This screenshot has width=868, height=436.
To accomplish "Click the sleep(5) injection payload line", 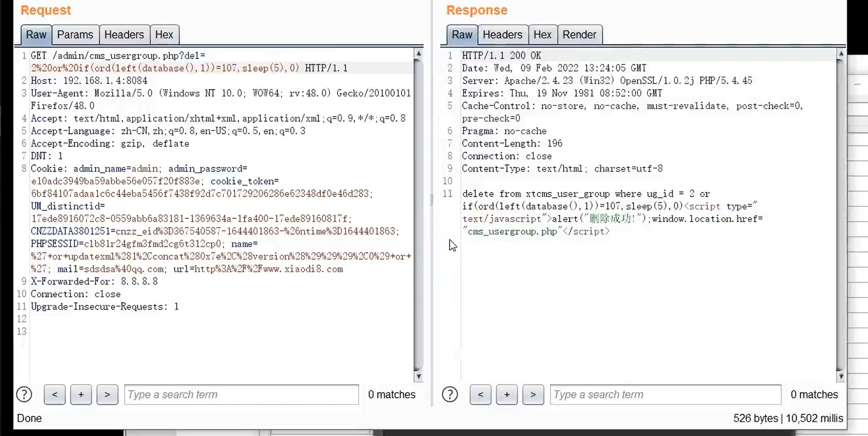I will click(x=189, y=68).
